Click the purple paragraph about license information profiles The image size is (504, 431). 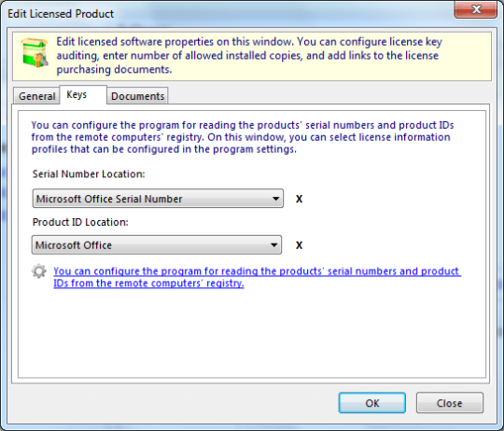(243, 137)
